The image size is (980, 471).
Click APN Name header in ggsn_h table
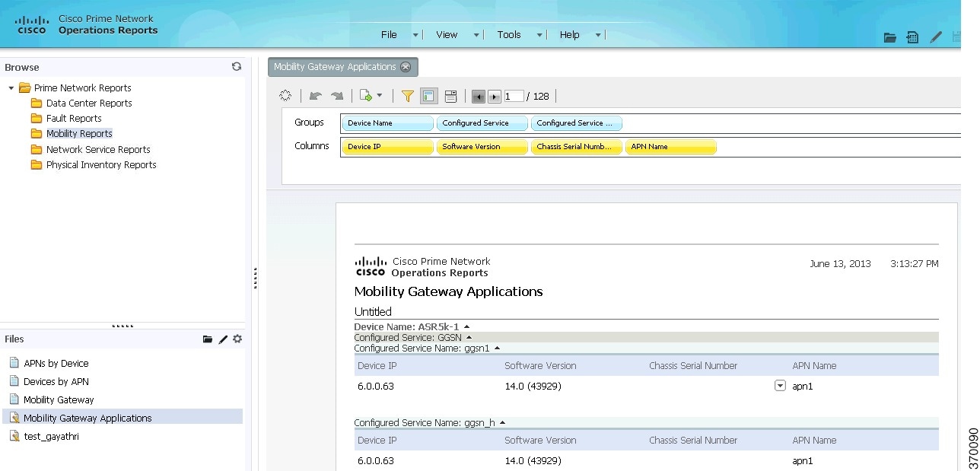814,441
